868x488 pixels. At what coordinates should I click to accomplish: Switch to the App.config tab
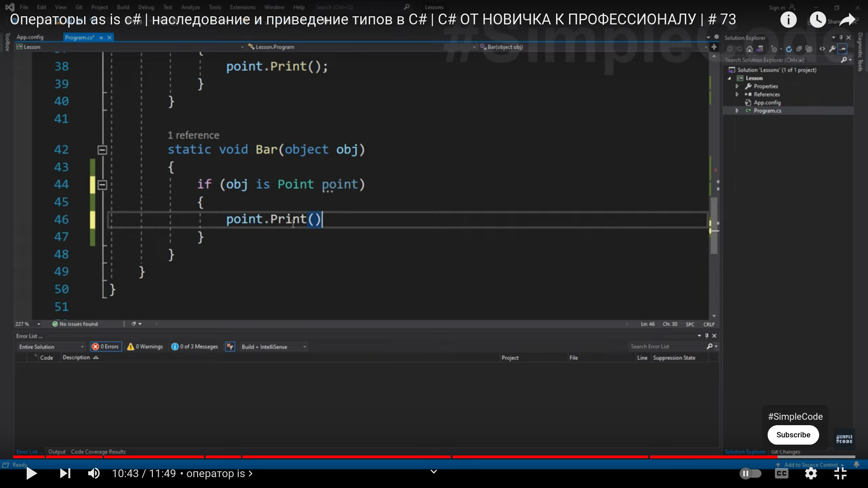30,37
